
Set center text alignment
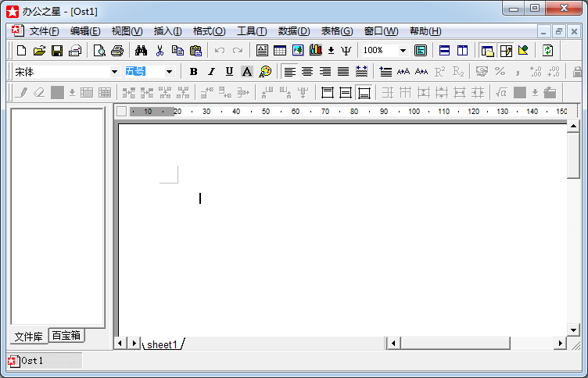click(x=307, y=72)
